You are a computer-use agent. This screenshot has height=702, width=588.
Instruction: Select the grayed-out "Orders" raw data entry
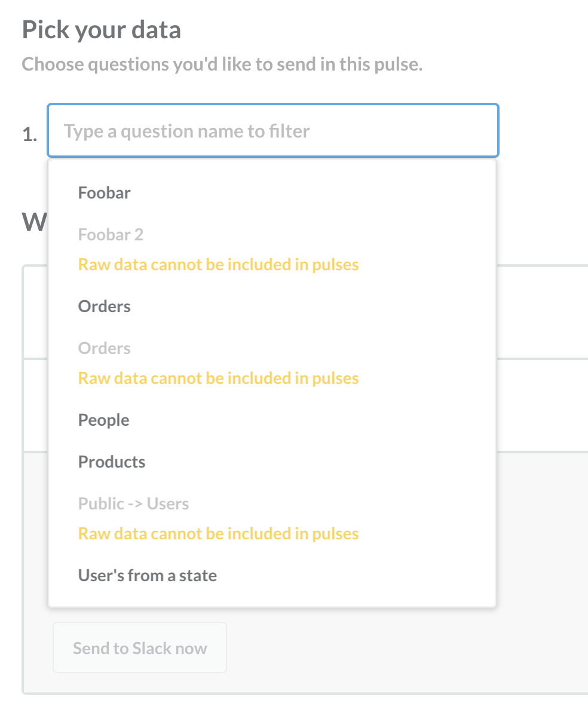104,348
